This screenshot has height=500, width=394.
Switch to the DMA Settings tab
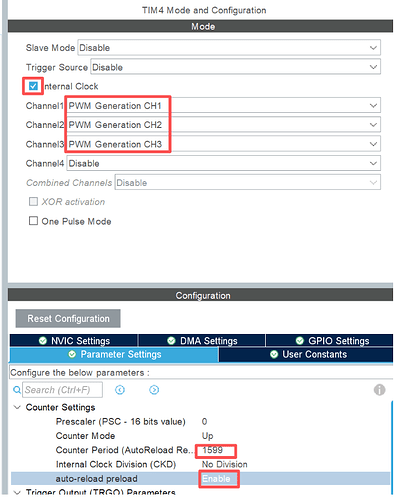click(x=202, y=341)
